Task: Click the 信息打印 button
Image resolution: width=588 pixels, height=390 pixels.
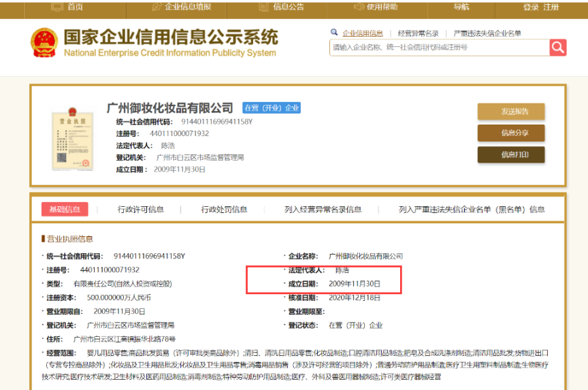Action: click(x=510, y=155)
